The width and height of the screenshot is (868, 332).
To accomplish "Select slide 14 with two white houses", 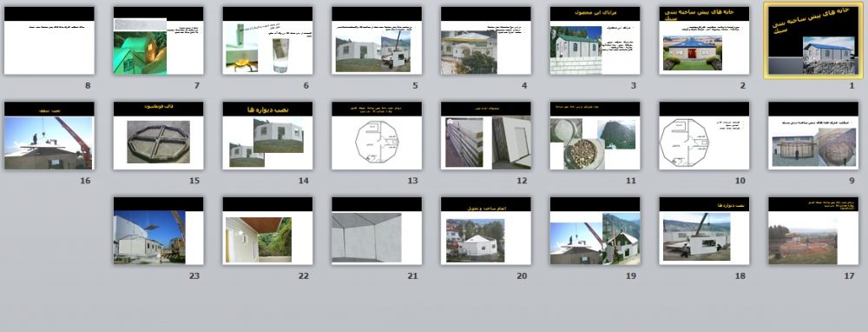I will 268,136.
